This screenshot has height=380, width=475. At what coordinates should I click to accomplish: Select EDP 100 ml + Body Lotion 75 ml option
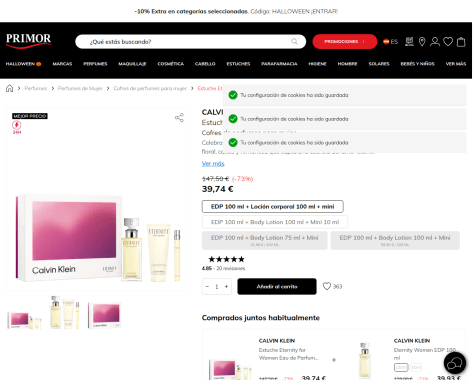[x=265, y=240]
